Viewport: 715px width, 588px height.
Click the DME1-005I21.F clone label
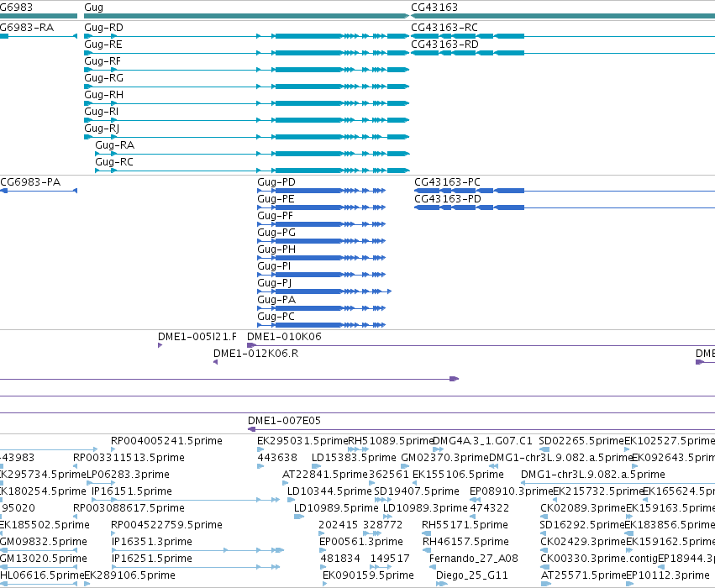tap(197, 336)
